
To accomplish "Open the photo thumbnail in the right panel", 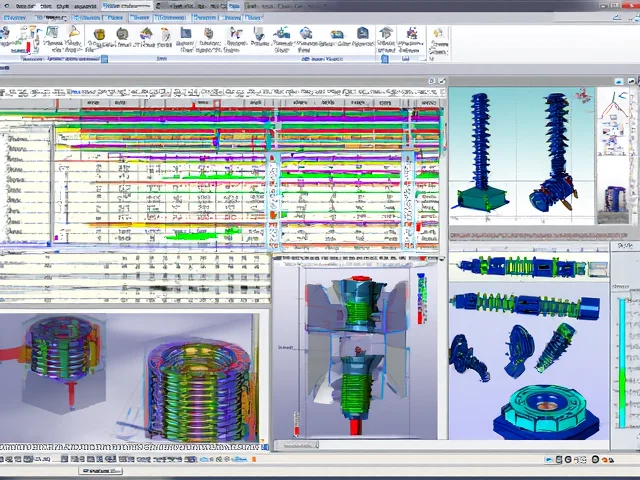I will (x=615, y=198).
